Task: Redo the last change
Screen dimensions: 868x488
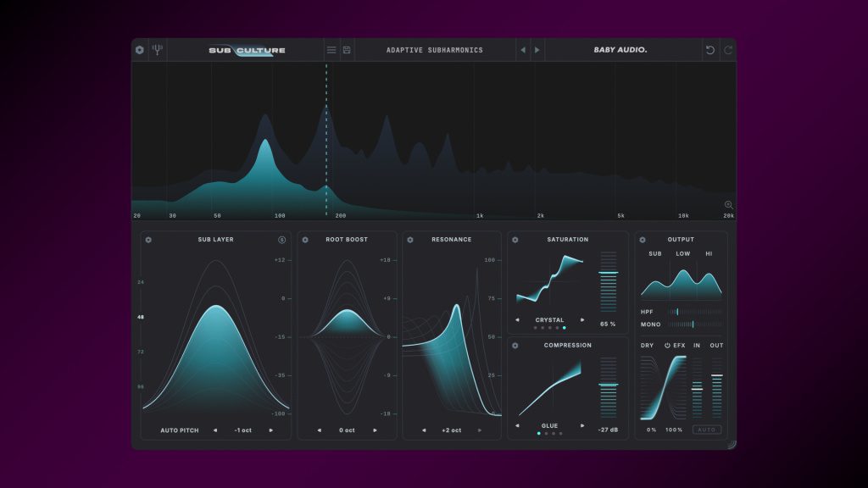Action: click(728, 50)
